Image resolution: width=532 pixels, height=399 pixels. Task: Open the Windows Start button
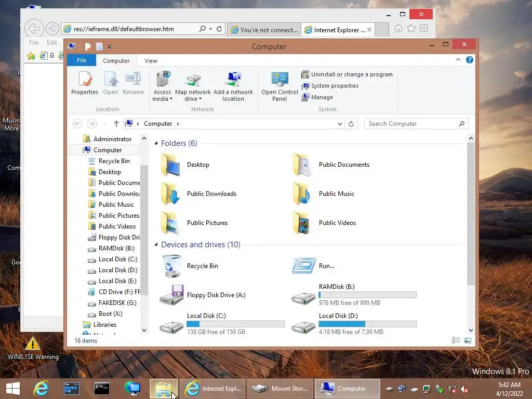coord(13,389)
